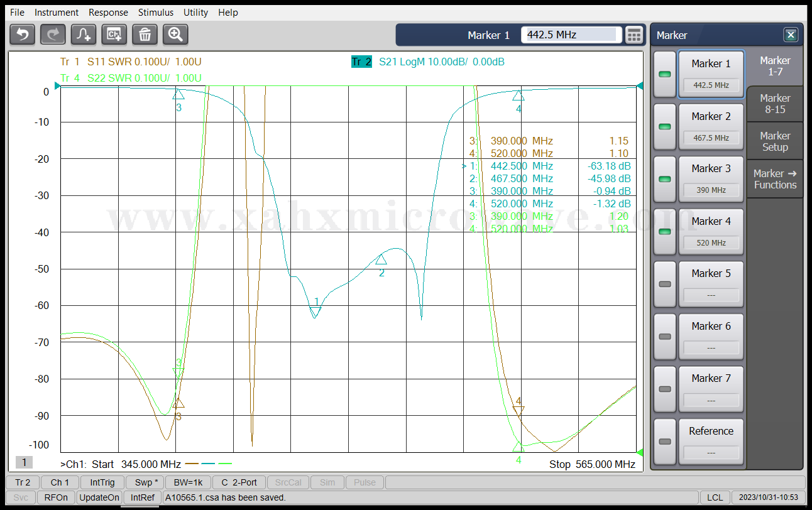The width and height of the screenshot is (812, 510).
Task: Toggle Marker 1 on/off indicator
Action: click(664, 74)
